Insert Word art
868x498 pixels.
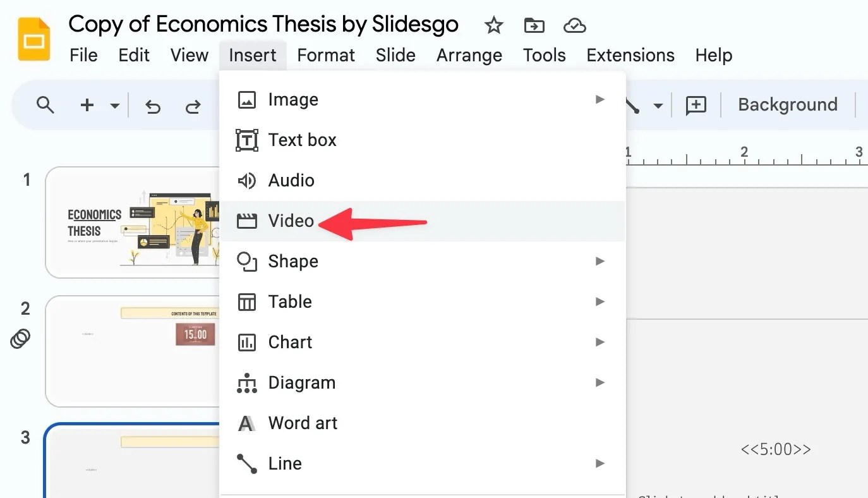[x=304, y=423]
